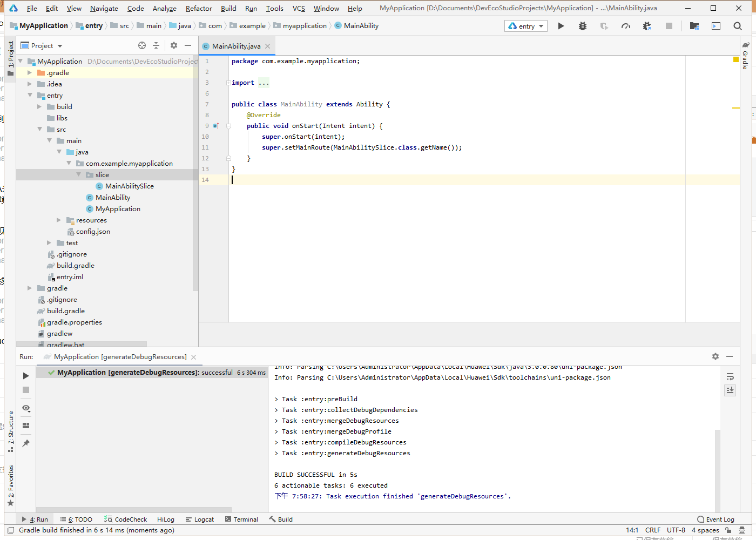Open the Build tool window

point(281,519)
